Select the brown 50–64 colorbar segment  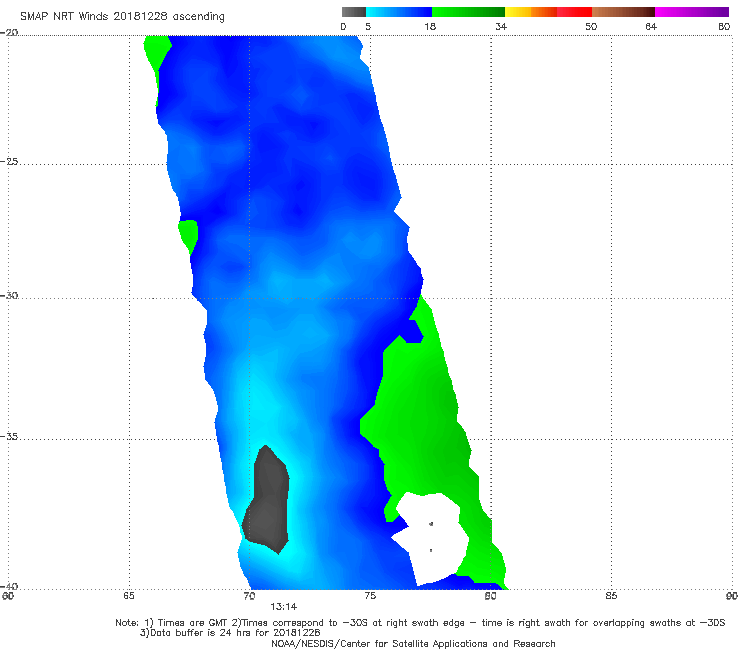tap(623, 12)
